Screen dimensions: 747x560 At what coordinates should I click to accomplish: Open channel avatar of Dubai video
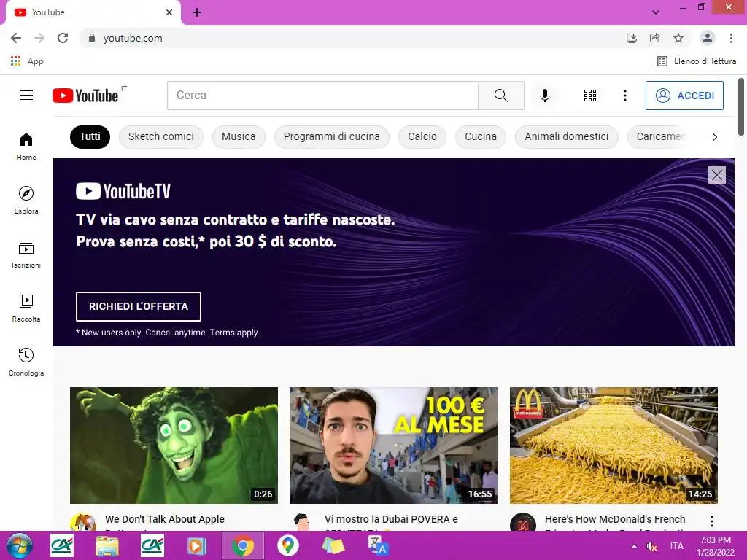pos(303,522)
